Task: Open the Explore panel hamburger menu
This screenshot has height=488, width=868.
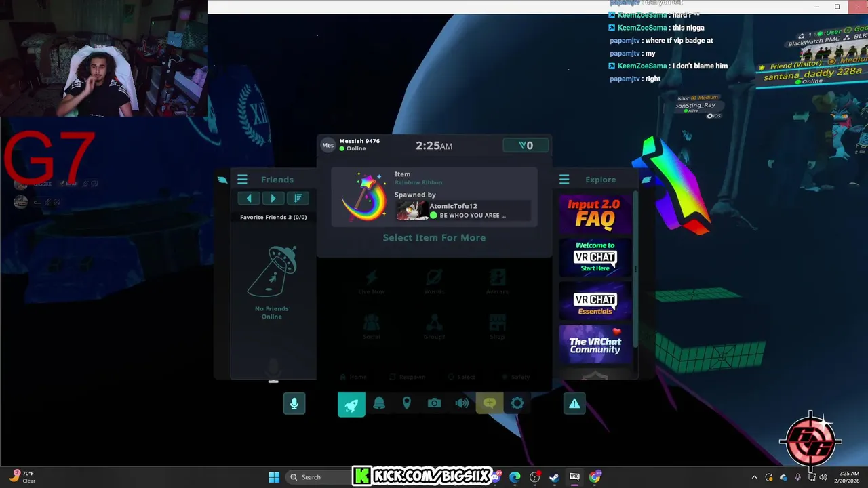Action: point(564,180)
